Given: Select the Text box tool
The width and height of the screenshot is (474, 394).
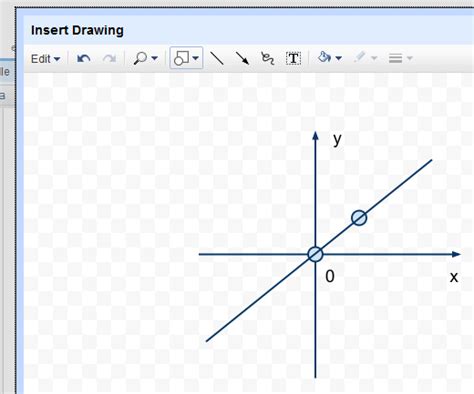Looking at the screenshot, I should [294, 58].
